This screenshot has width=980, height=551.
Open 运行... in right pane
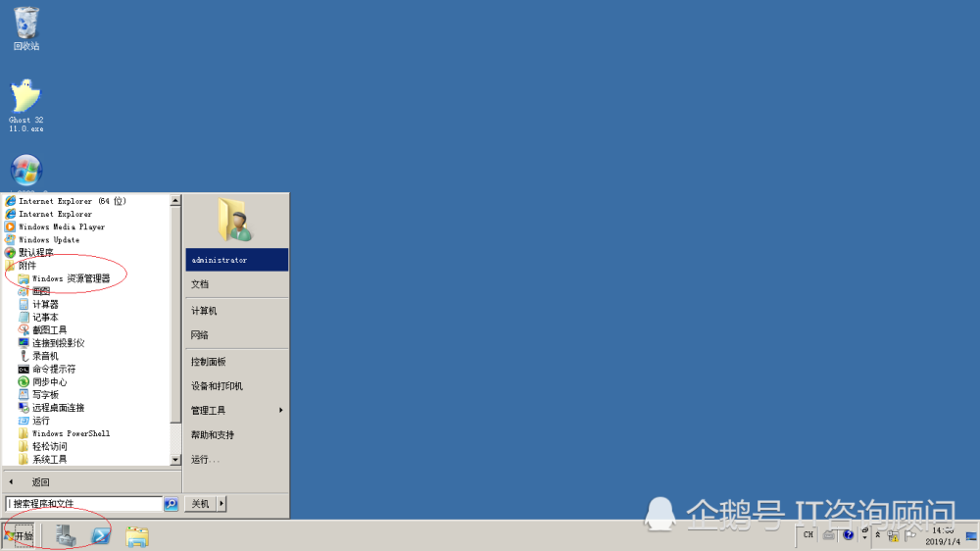pos(237,460)
